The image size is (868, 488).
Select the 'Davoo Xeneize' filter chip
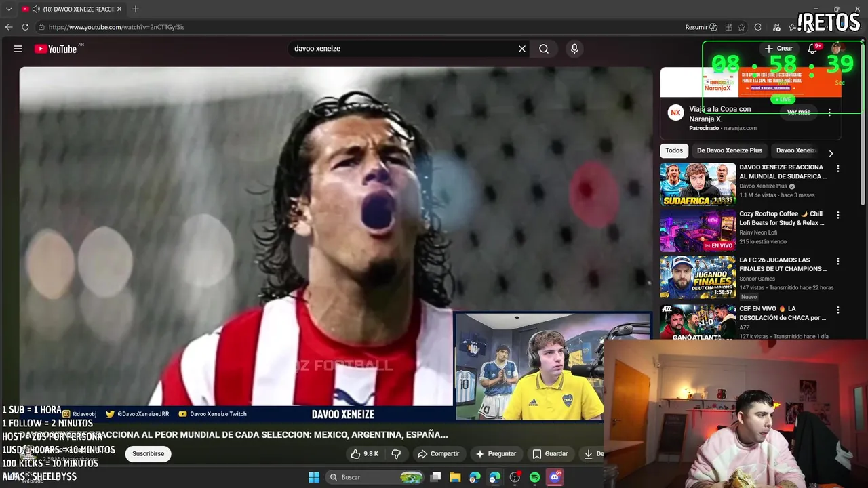(796, 150)
